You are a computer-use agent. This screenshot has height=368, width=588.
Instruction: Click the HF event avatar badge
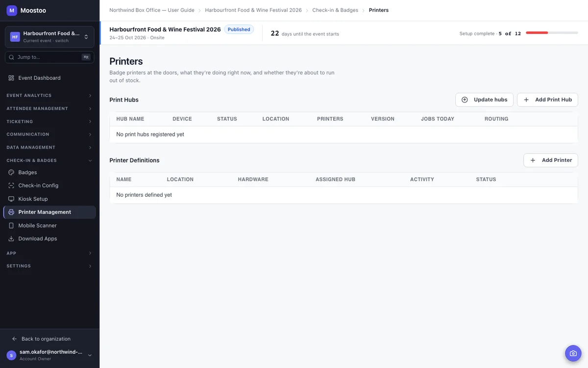tap(15, 37)
